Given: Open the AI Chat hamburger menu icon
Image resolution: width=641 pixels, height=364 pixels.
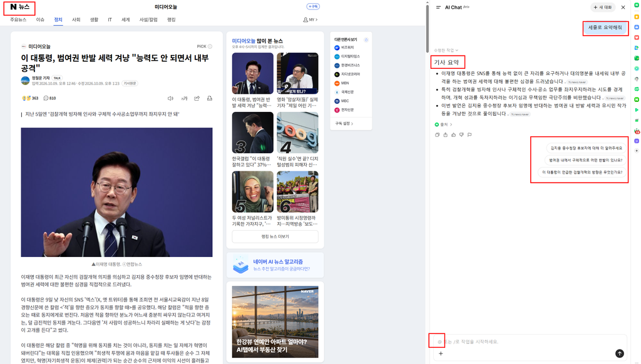Looking at the screenshot, I should coord(438,8).
